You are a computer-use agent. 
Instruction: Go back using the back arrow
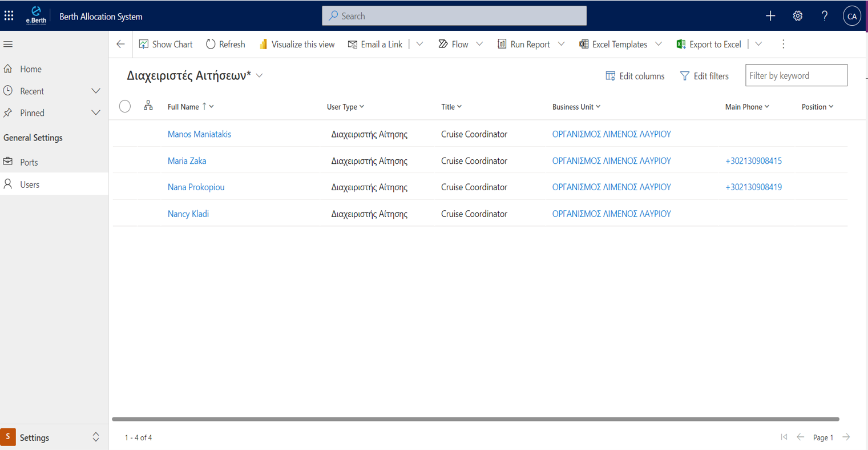(120, 44)
